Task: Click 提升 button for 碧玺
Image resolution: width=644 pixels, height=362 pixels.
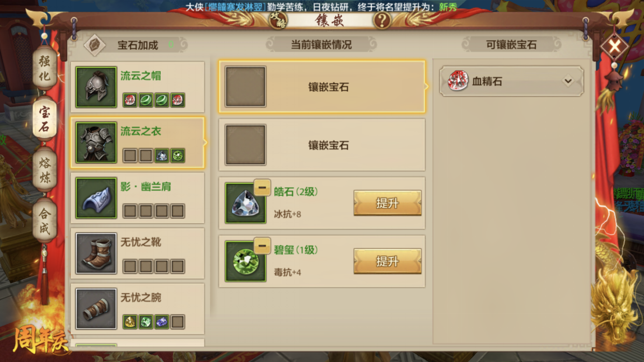Action: click(388, 261)
